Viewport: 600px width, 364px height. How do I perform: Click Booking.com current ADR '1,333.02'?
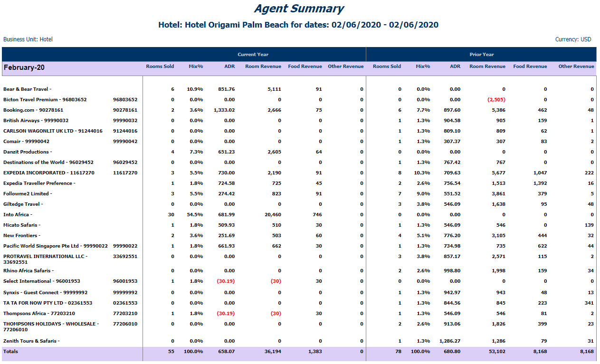[x=224, y=110]
